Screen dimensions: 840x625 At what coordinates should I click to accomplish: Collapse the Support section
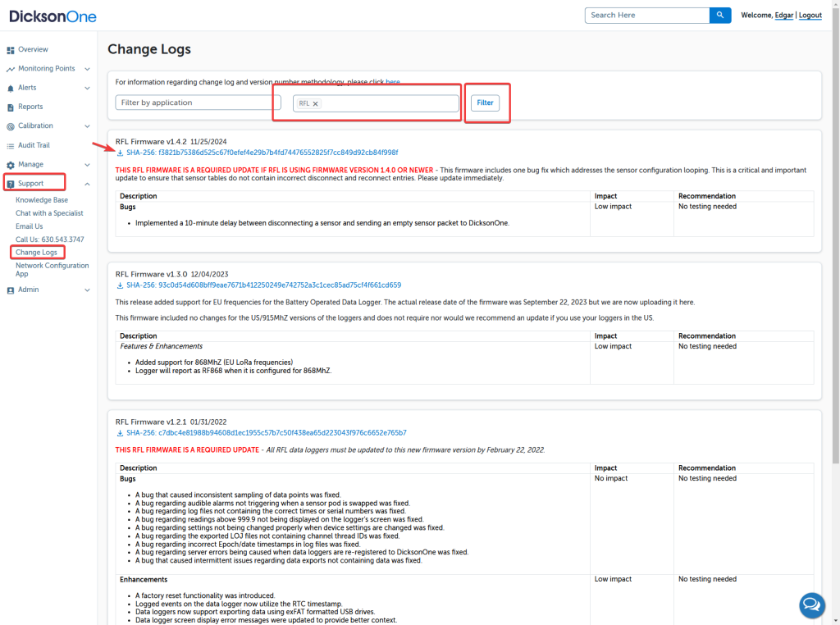click(87, 184)
